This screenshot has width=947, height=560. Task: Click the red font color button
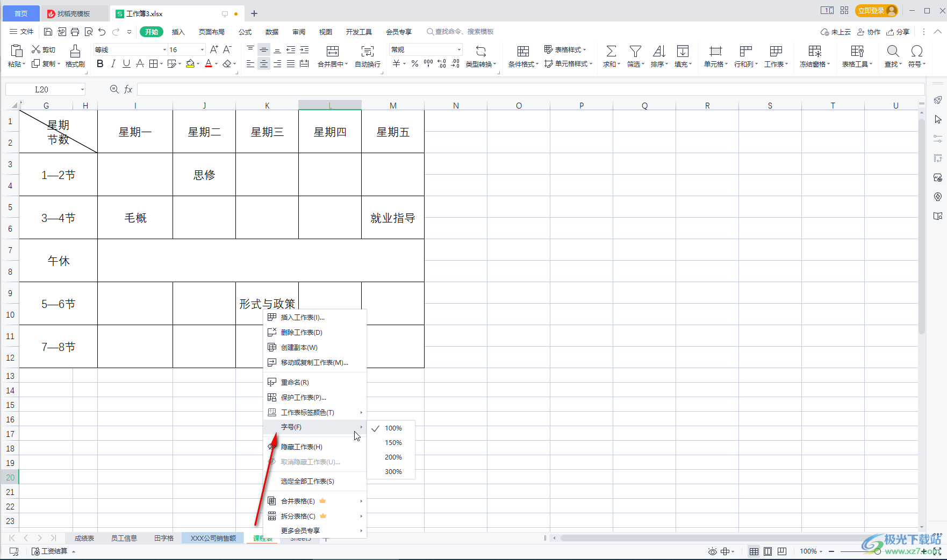click(x=209, y=63)
